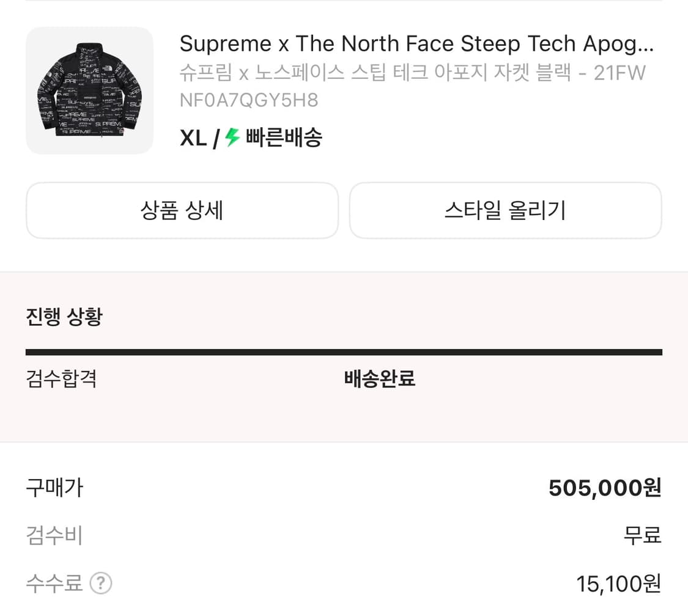
Task: Select the 검수합격 inspection passed status
Action: (61, 379)
